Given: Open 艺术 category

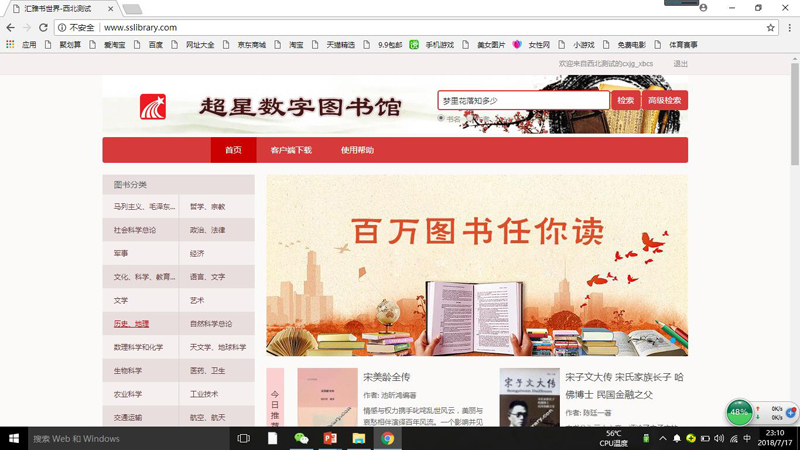Looking at the screenshot, I should point(197,301).
